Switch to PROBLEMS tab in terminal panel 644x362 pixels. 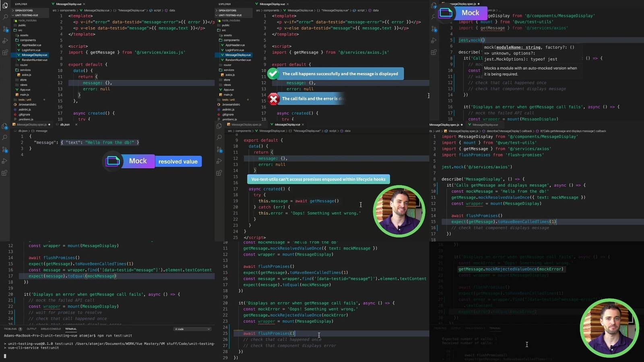click(x=12, y=329)
